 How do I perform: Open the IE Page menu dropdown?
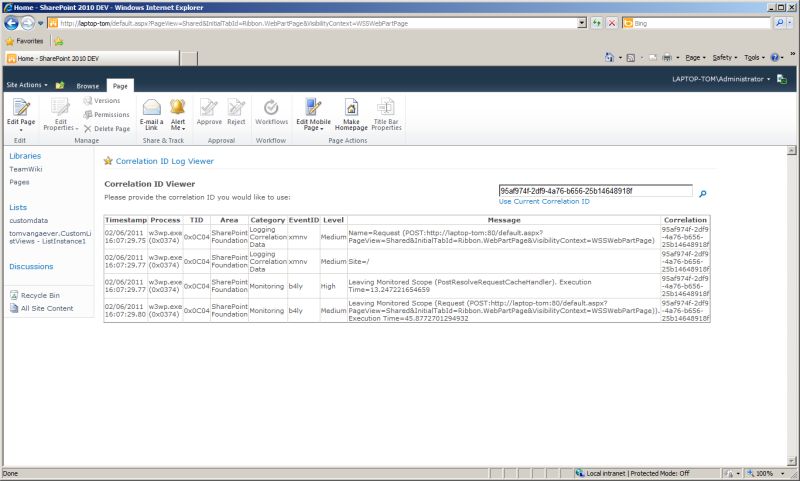695,58
